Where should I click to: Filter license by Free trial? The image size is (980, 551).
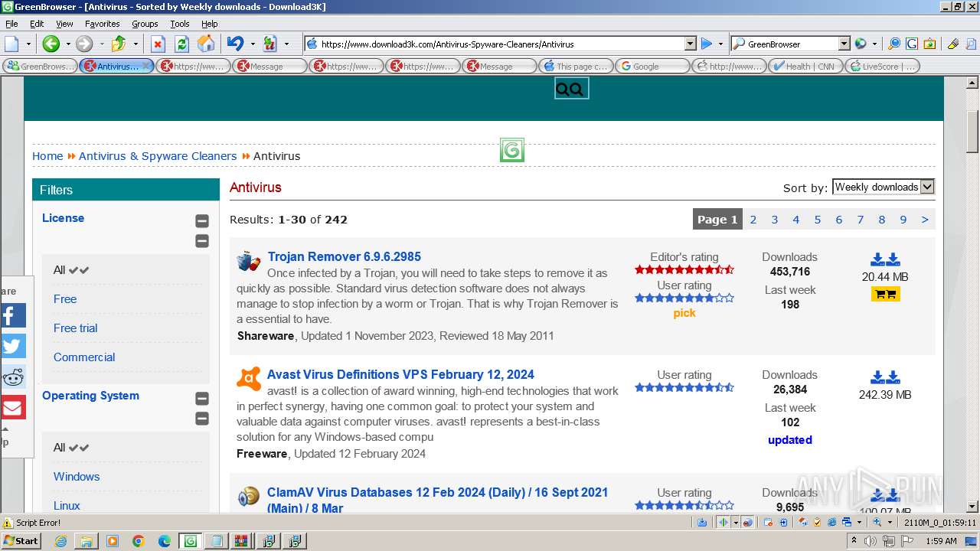(x=75, y=328)
